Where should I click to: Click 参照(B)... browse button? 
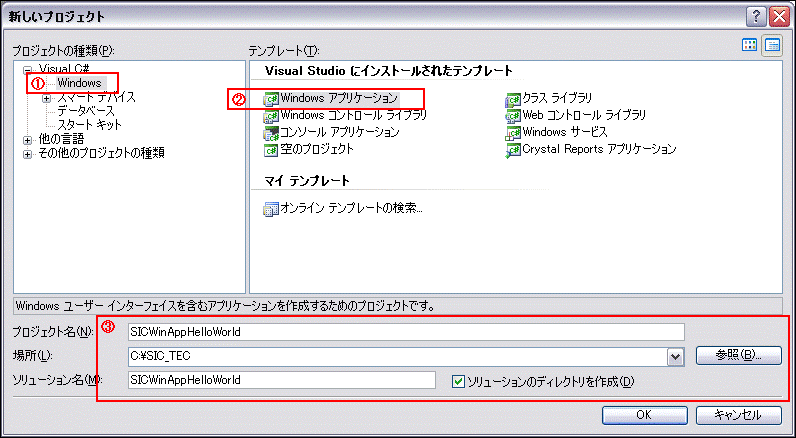coord(739,355)
